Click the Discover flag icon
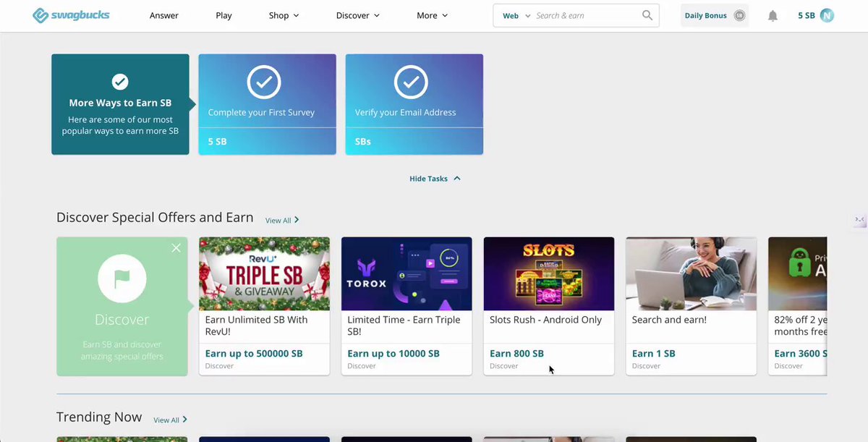 (122, 279)
